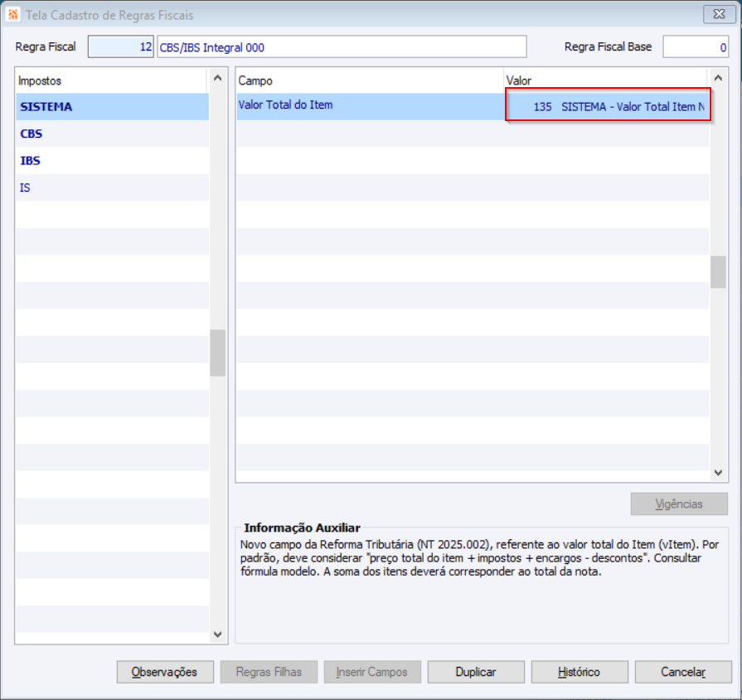742x700 pixels.
Task: Click Impostos list scroll up arrow
Action: (x=218, y=78)
